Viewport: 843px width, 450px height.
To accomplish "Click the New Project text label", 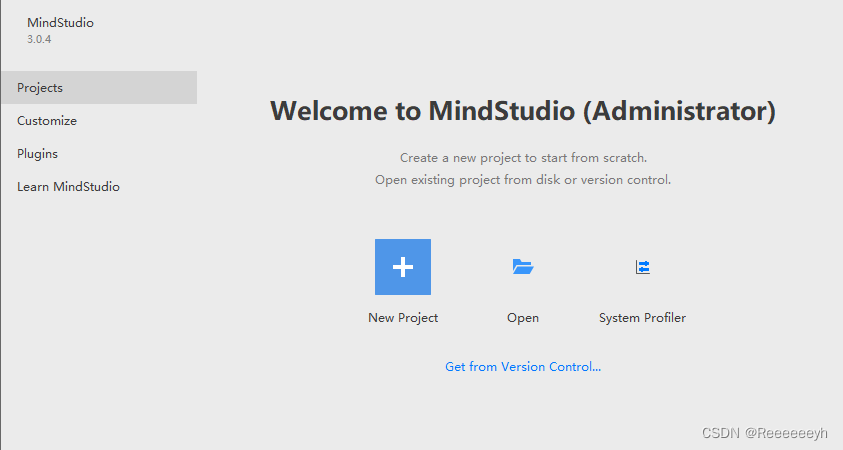I will click(x=403, y=318).
